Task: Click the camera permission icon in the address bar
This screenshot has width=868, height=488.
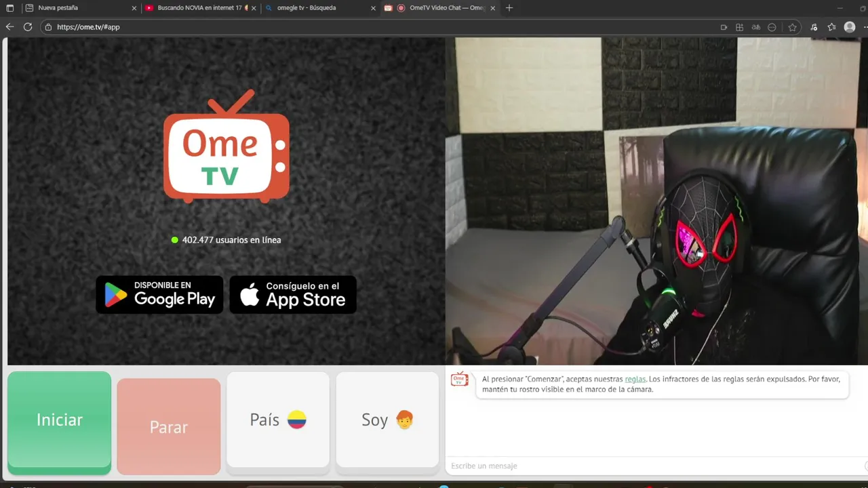Action: click(724, 27)
